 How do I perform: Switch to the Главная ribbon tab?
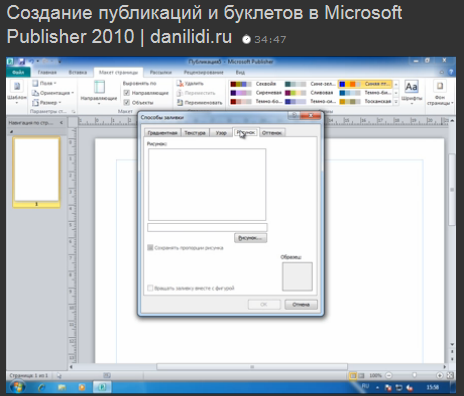(47, 72)
